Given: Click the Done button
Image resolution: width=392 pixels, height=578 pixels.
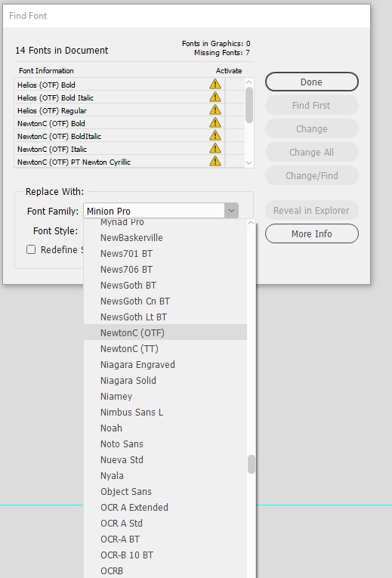Looking at the screenshot, I should point(312,82).
